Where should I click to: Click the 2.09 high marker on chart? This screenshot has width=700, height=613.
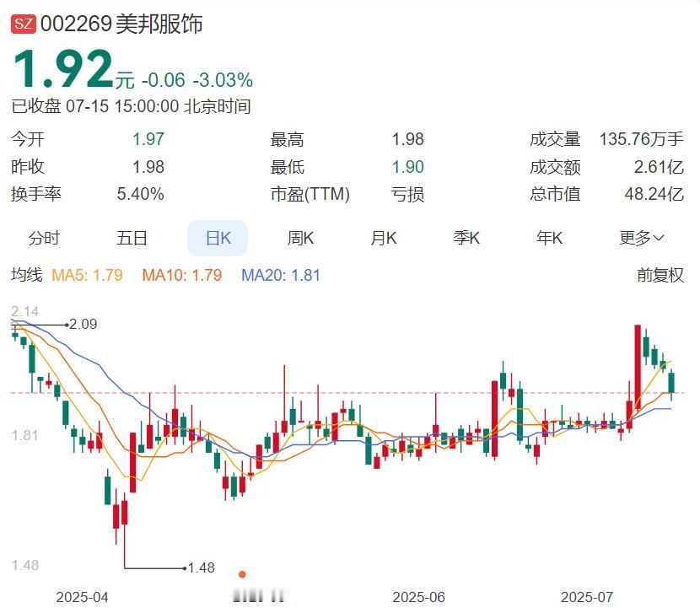(x=82, y=324)
